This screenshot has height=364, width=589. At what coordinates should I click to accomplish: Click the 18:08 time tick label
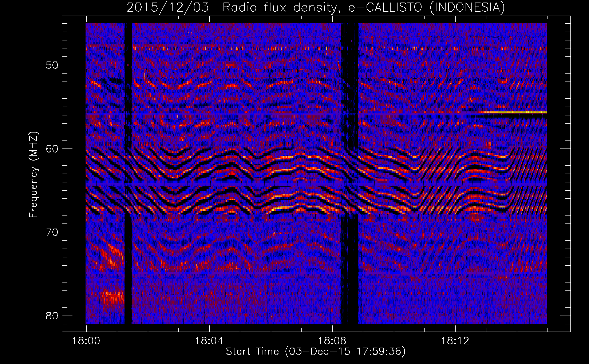click(332, 341)
